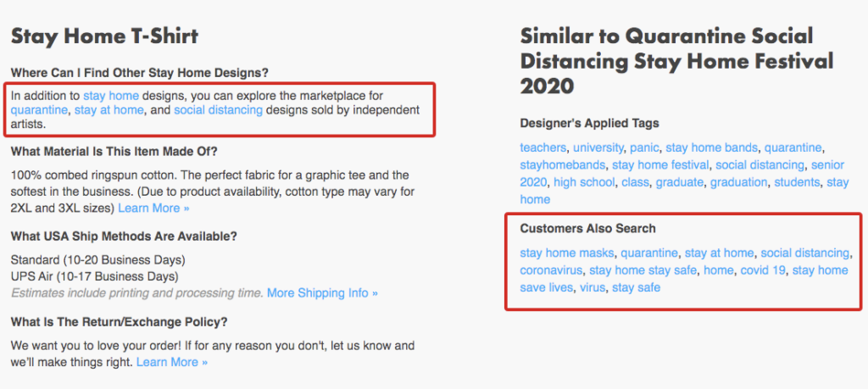This screenshot has width=868, height=389.
Task: Click the 'high school' tag
Action: 584,182
